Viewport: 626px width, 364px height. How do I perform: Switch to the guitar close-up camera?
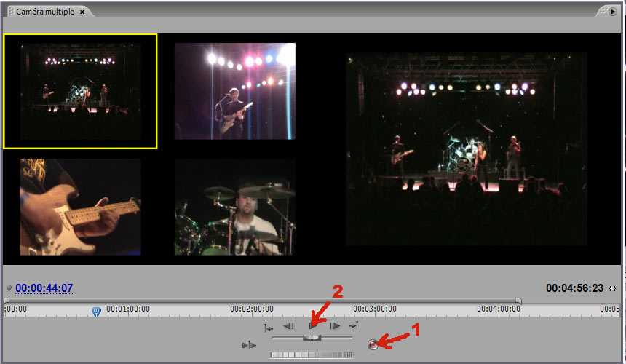click(x=80, y=207)
